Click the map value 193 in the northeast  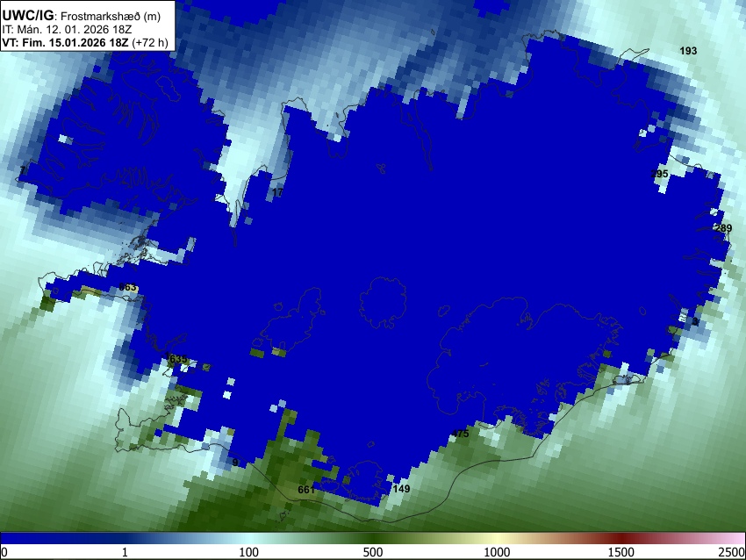[x=688, y=51]
